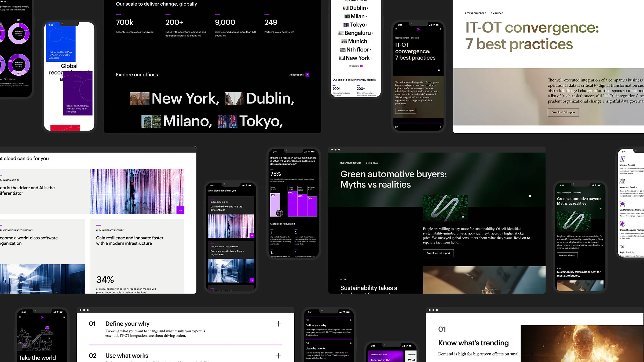Click Download full report on Green automotive desktop

[438, 253]
